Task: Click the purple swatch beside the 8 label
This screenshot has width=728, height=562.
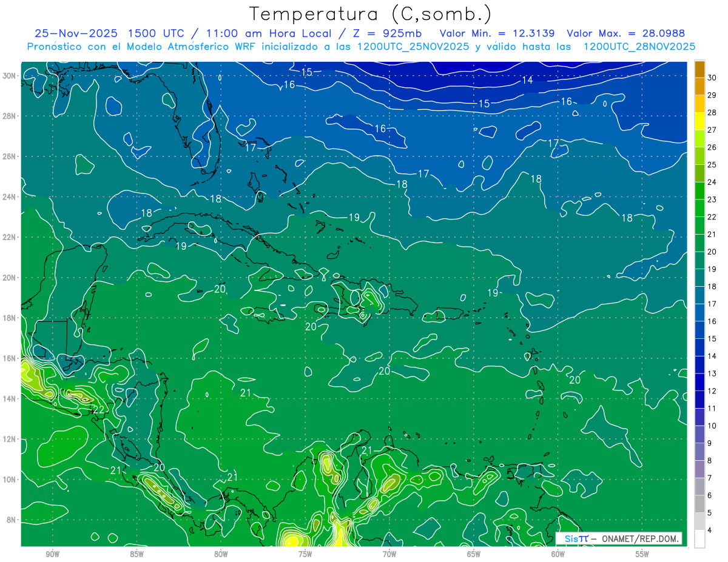Action: coord(700,469)
